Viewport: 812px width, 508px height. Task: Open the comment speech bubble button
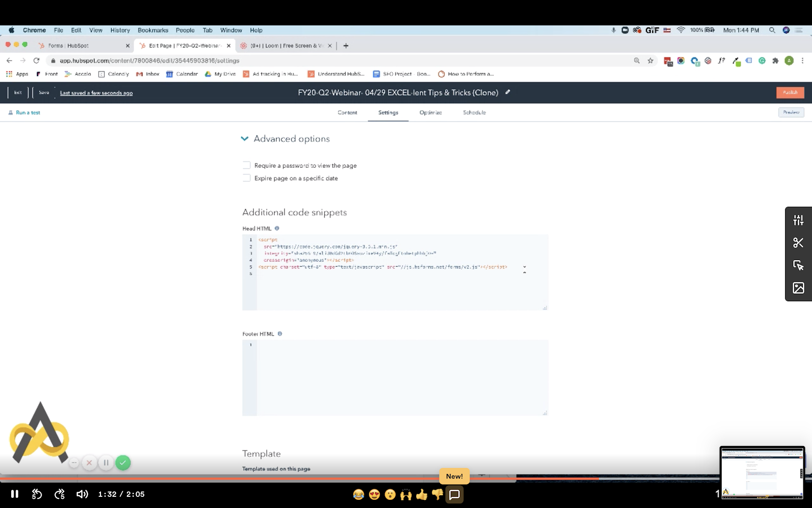pyautogui.click(x=455, y=494)
